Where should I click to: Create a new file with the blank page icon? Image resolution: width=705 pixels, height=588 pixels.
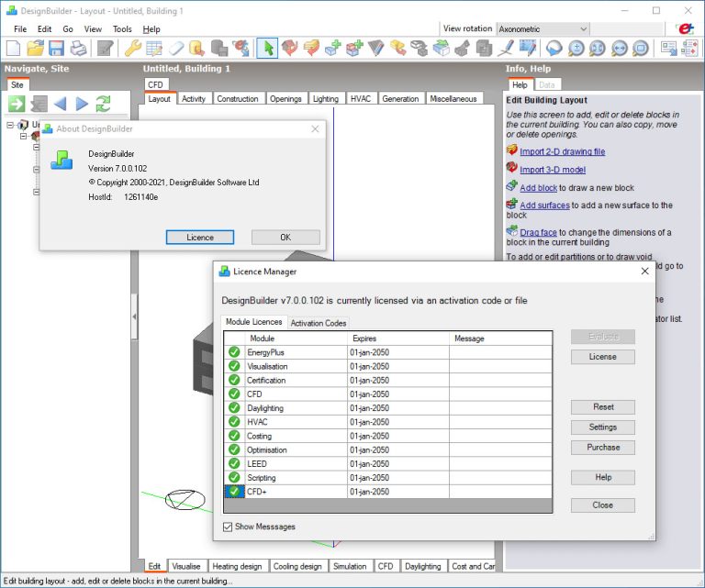click(x=13, y=48)
